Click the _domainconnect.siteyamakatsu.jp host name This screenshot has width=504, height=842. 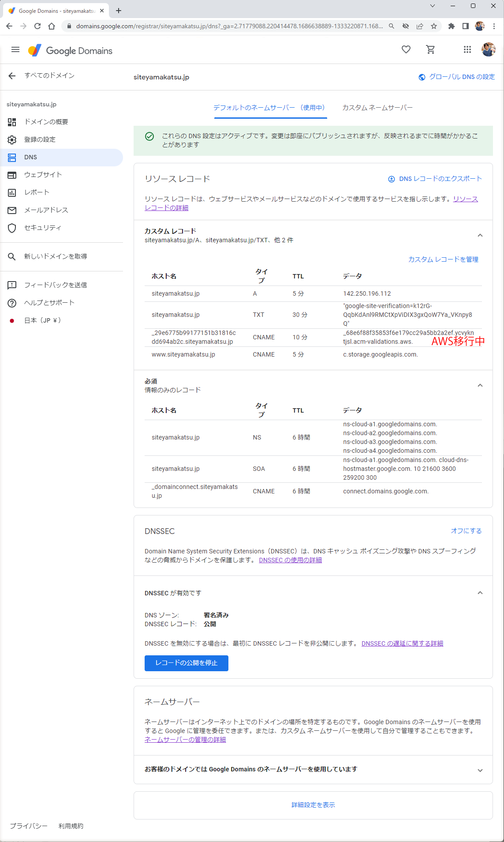point(195,491)
